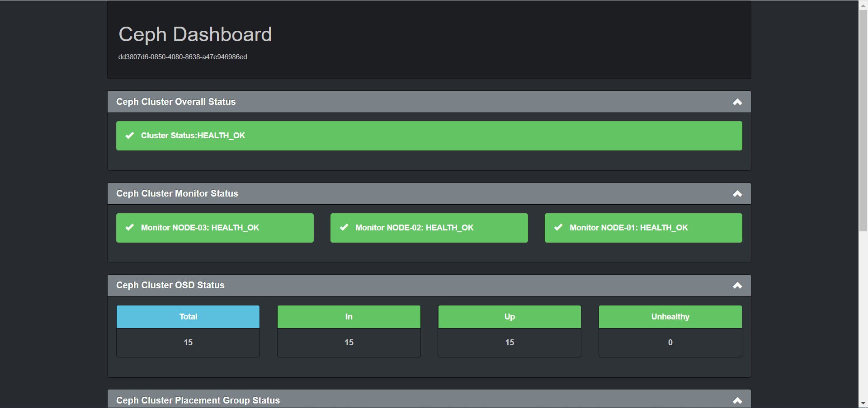Open the Monitor NODE-03 HEALTH_OK status box
The width and height of the screenshot is (868, 408).
[x=215, y=228]
